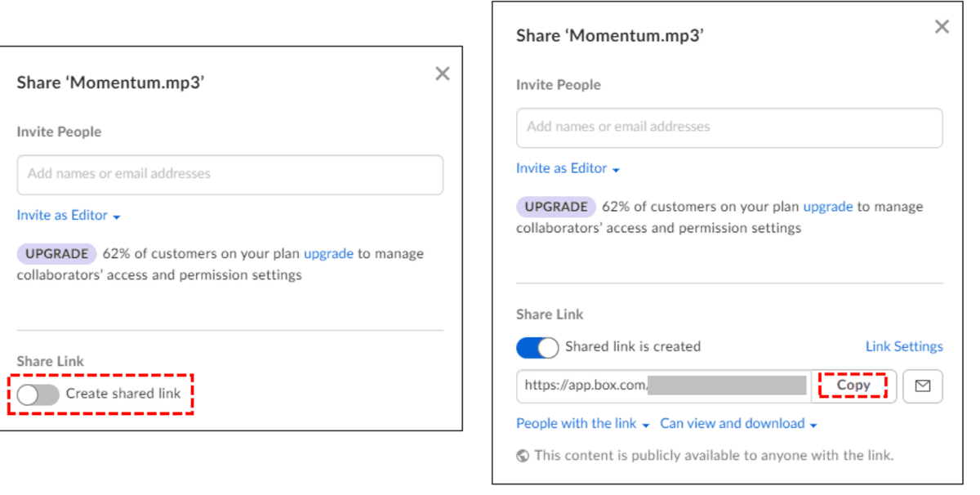Expand the Can view and download dropdown
980x495 pixels.
tap(738, 423)
